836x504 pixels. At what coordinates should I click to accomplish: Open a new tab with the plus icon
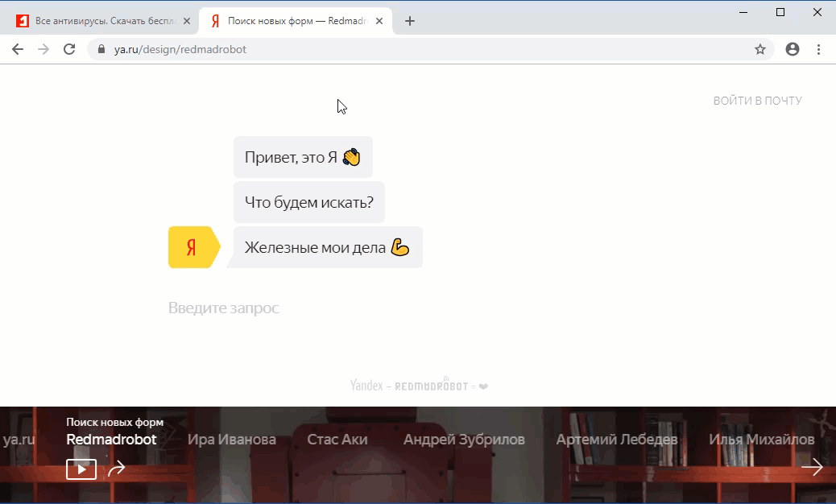[x=411, y=20]
